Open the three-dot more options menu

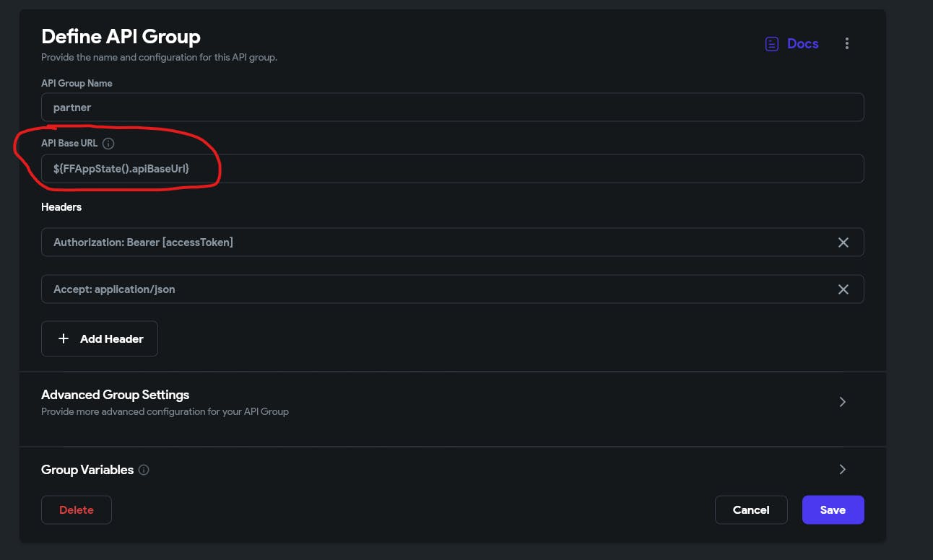(x=847, y=44)
